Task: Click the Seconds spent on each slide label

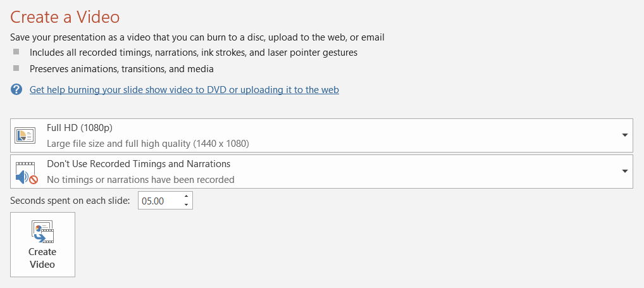Action: [x=70, y=201]
